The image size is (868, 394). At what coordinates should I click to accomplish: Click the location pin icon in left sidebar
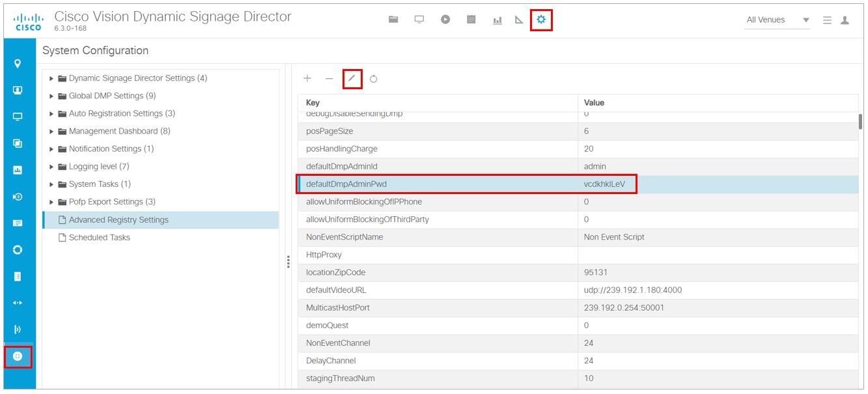[x=18, y=64]
